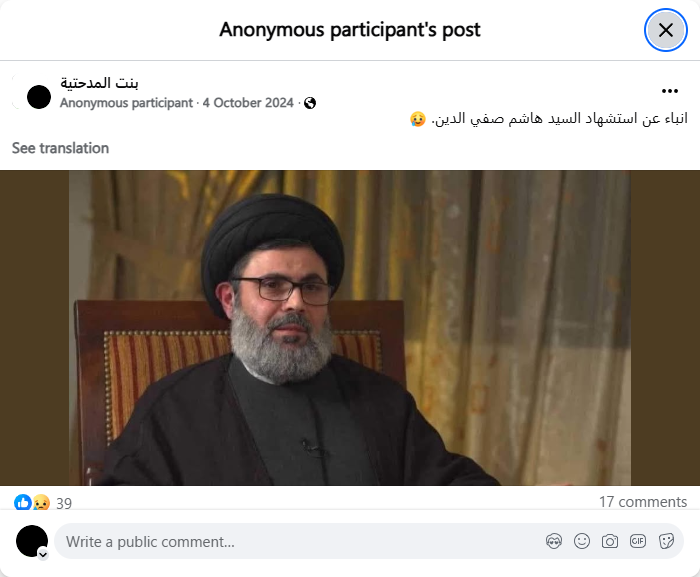Image resolution: width=700 pixels, height=577 pixels.
Task: Open the 17 comments link
Action: [x=643, y=502]
